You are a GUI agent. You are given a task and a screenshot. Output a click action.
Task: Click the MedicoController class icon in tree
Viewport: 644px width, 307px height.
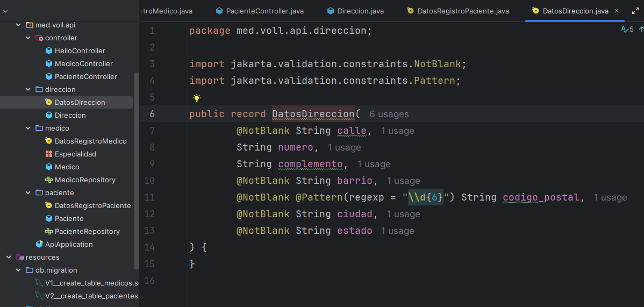(x=48, y=63)
